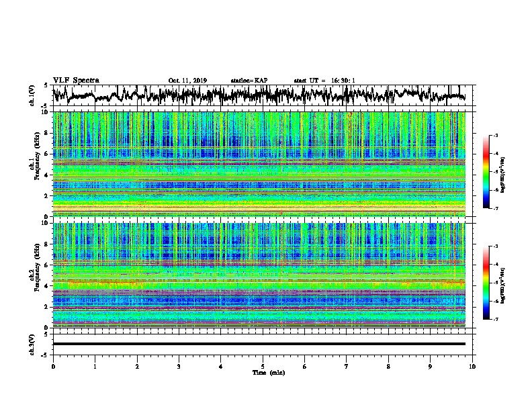Click the "-7" label on ch.2 color scale
Image resolution: width=532 pixels, height=411 pixels.
(x=495, y=320)
